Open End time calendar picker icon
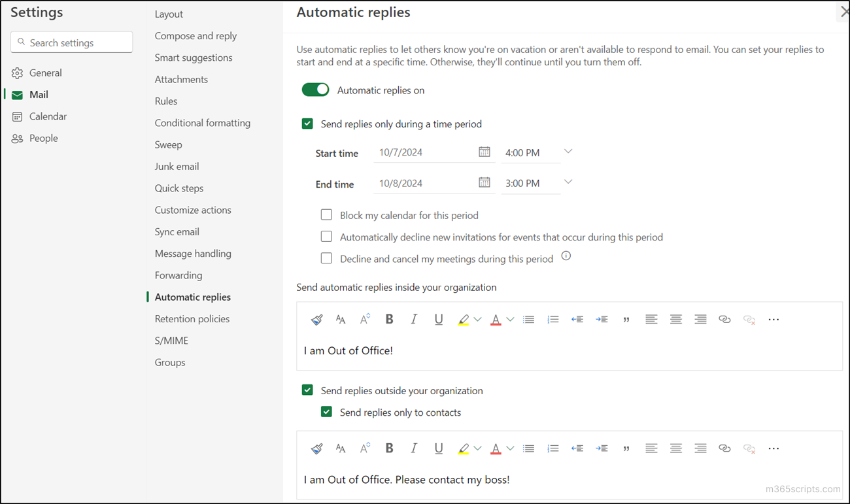This screenshot has width=850, height=504. coord(484,182)
